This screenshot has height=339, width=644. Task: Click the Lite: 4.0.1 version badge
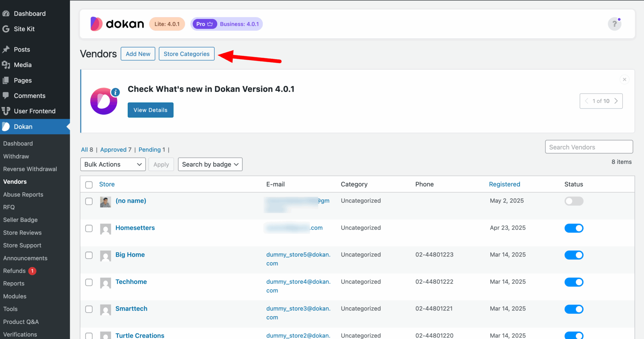[167, 24]
